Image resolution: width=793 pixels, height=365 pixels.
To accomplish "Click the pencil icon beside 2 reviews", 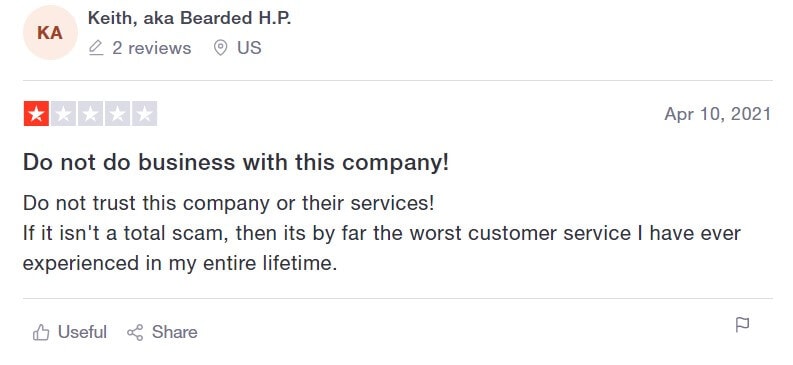I will pyautogui.click(x=96, y=48).
